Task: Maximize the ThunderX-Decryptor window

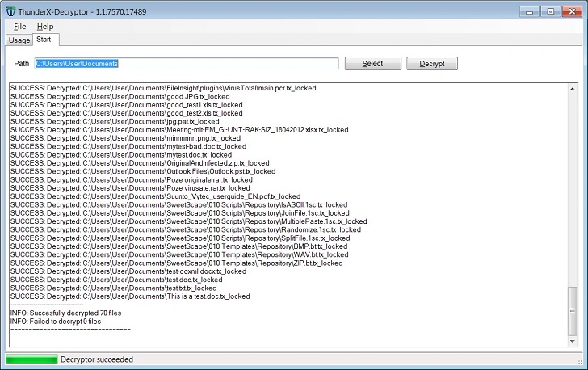Action: pos(551,11)
